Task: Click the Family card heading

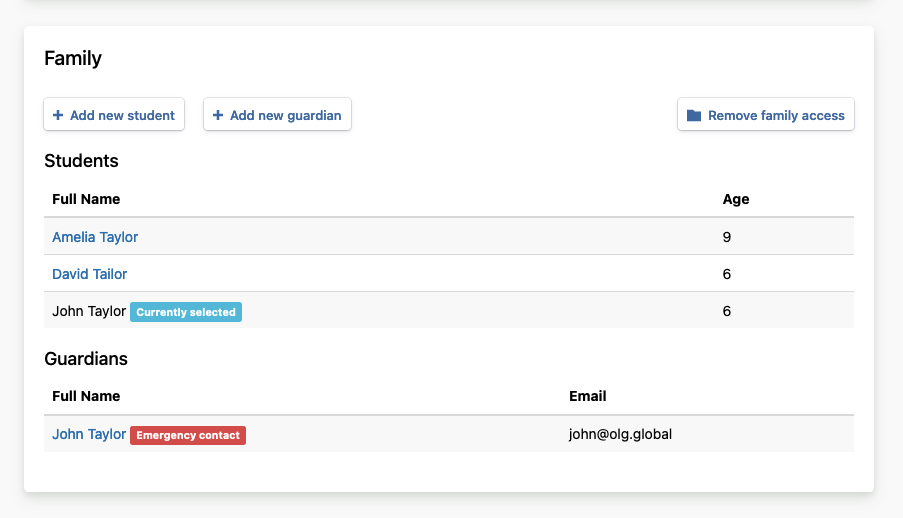Action: (73, 58)
